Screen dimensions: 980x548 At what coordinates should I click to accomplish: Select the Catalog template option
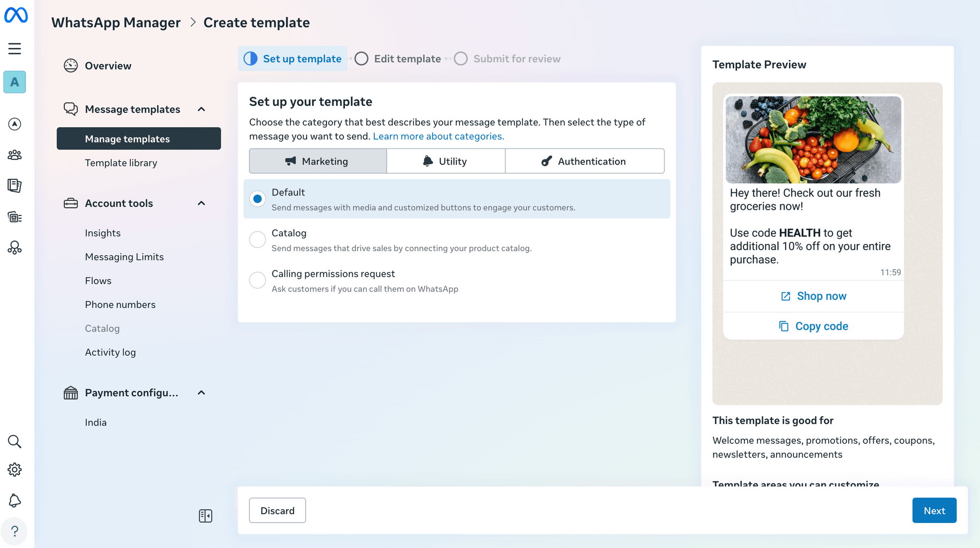point(257,239)
